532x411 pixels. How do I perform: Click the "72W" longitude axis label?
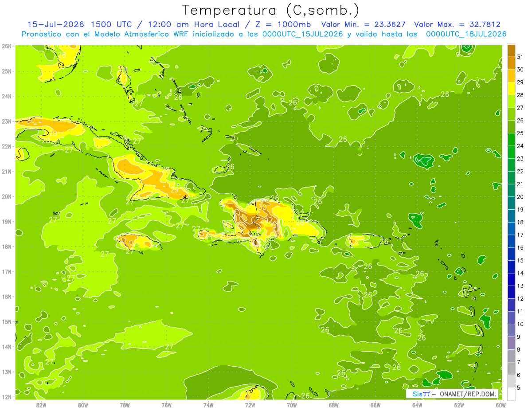tap(250, 404)
